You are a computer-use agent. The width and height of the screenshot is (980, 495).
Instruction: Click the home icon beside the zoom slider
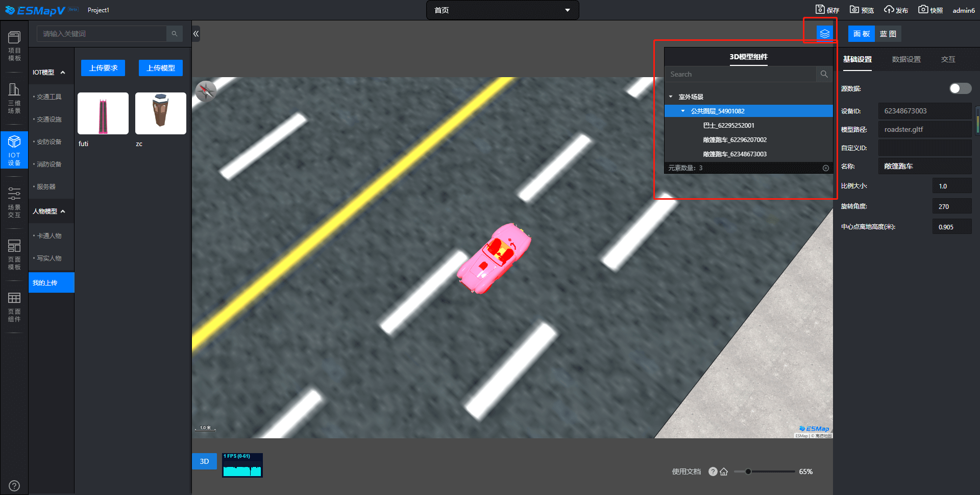[724, 472]
